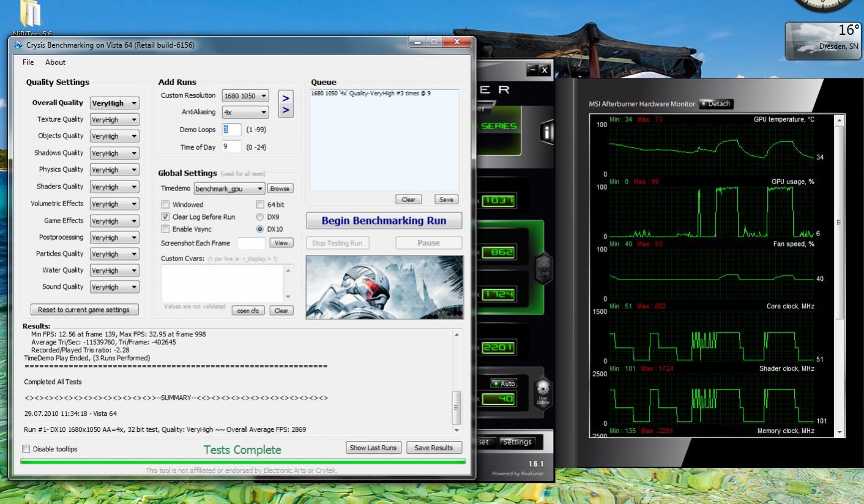
Task: Select the queued 1680 1050 4x run
Action: (371, 93)
